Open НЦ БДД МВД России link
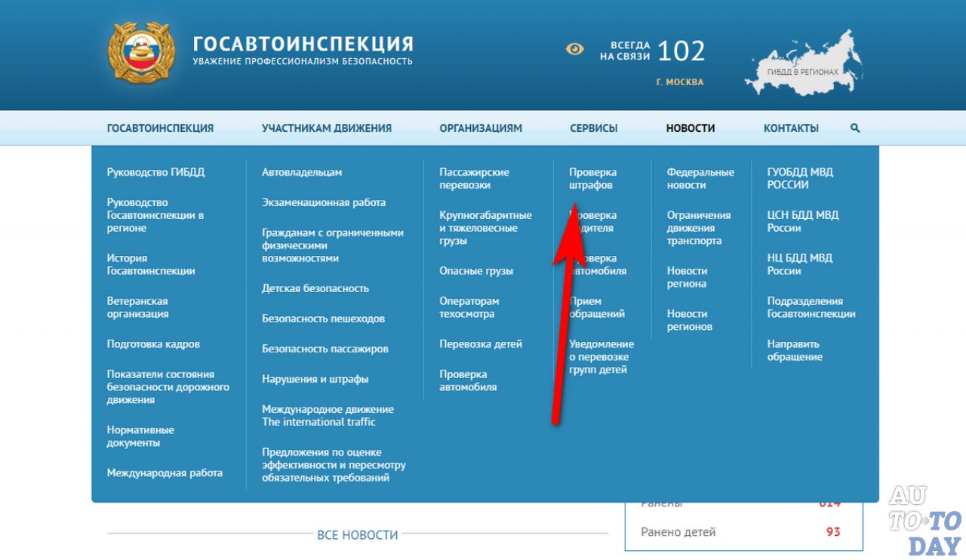The height and width of the screenshot is (560, 966). pyautogui.click(x=799, y=264)
